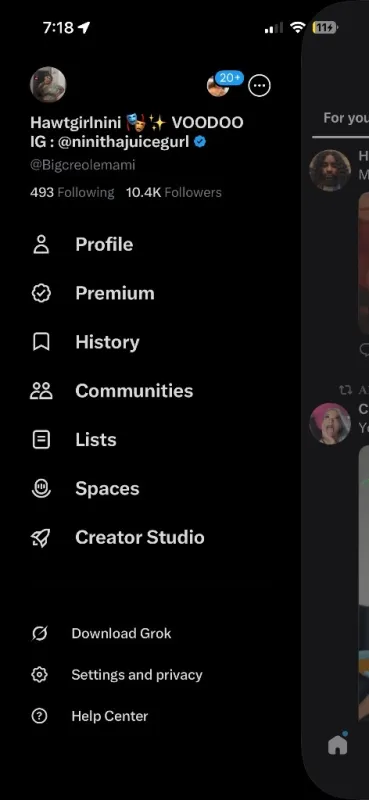Switch accounts via avatar with 20+ badge

218,86
